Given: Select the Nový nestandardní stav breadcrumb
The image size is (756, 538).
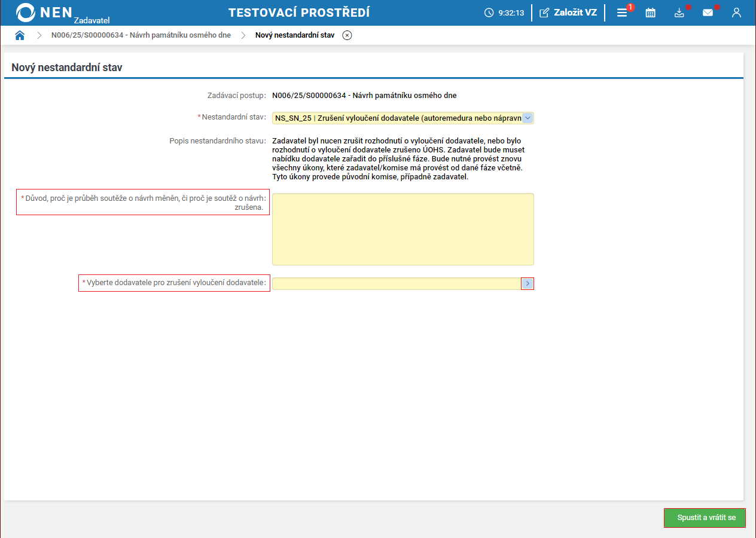Looking at the screenshot, I should pyautogui.click(x=295, y=35).
